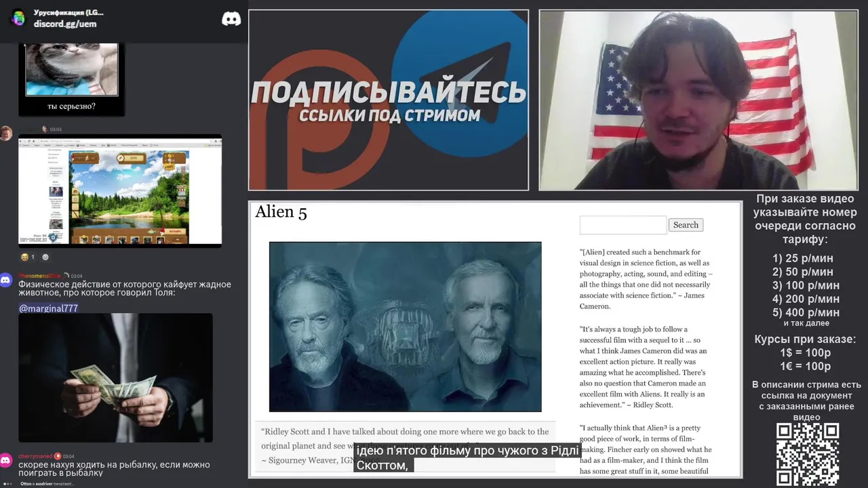Click the 'Физическое действие' message text
Viewport: 868px width, 488px height.
[x=125, y=289]
